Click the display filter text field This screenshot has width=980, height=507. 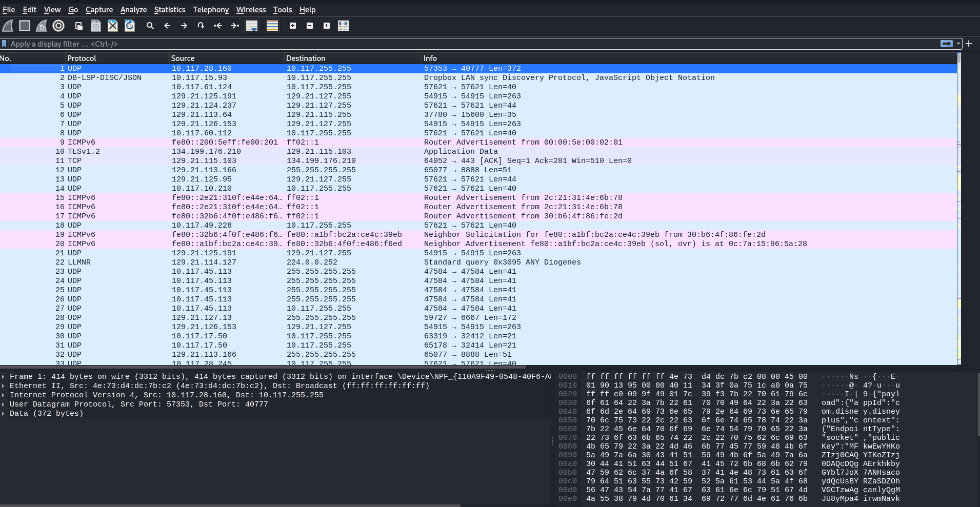[x=462, y=44]
